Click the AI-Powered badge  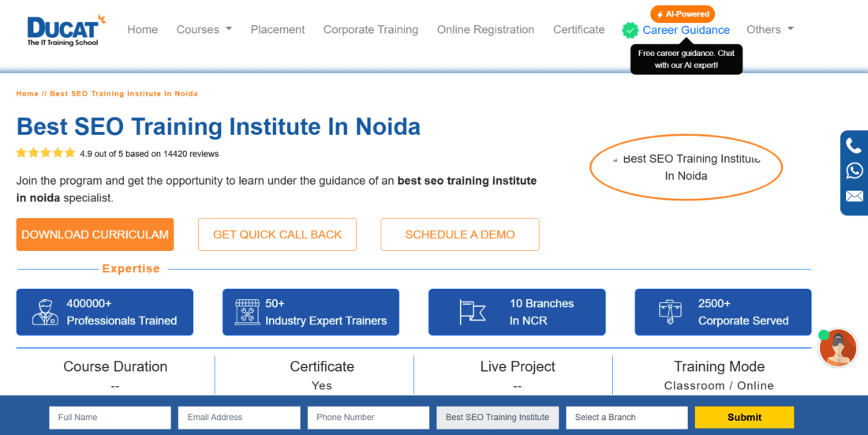[x=683, y=14]
